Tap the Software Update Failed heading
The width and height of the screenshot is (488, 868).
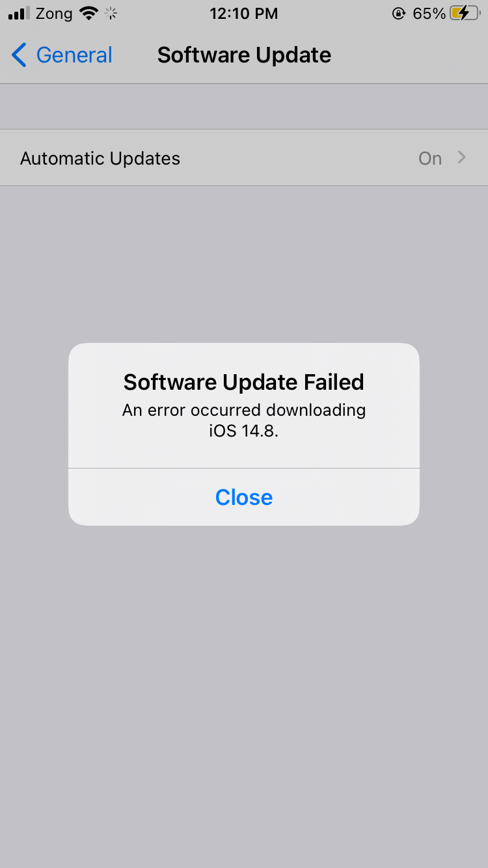coord(244,382)
